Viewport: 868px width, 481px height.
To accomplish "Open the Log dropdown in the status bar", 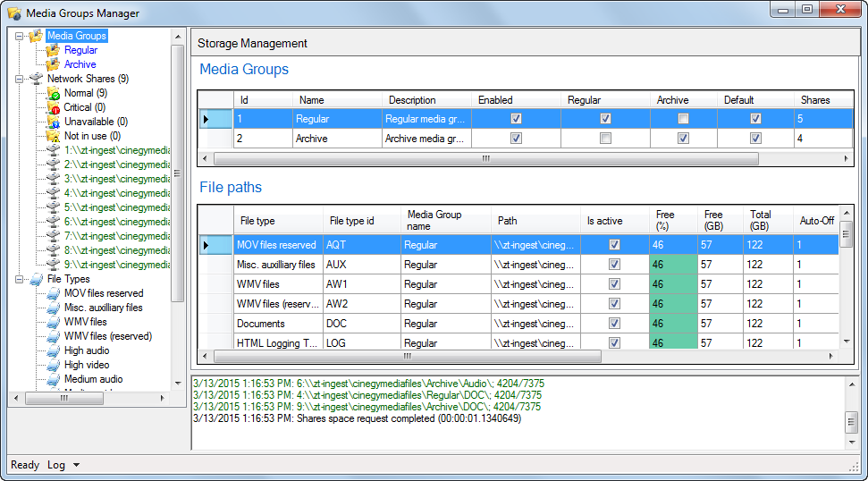I will click(x=76, y=465).
